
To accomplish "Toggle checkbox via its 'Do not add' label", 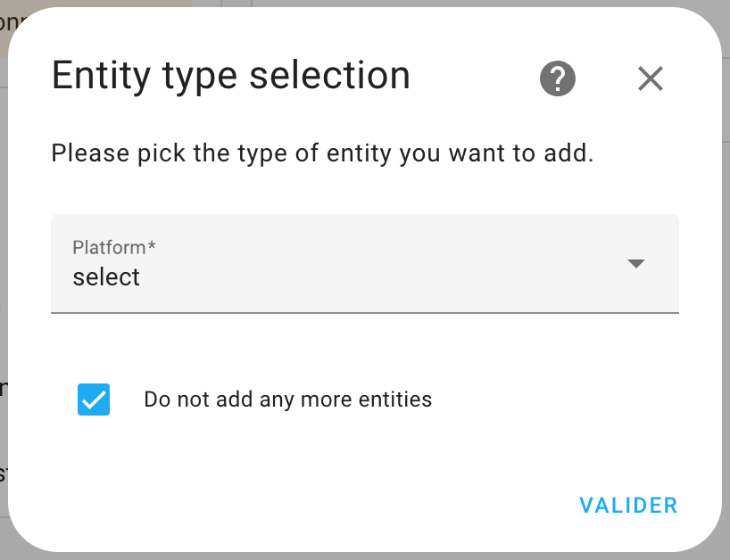I will [x=287, y=399].
